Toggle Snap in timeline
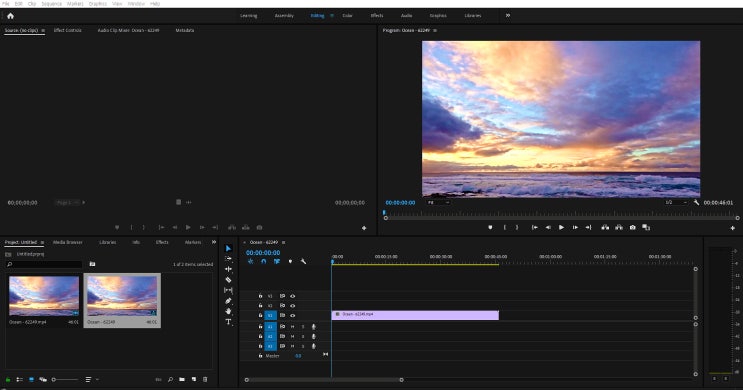This screenshot has width=743, height=390. click(263, 261)
